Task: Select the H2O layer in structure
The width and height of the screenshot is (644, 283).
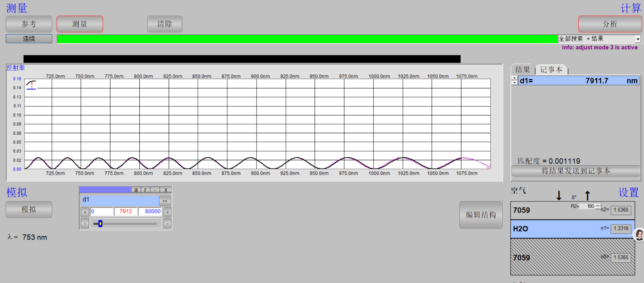Action: click(x=553, y=229)
